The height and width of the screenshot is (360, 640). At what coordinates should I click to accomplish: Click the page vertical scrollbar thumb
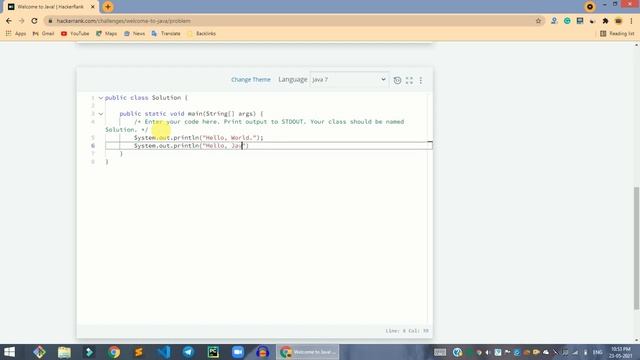click(x=636, y=248)
